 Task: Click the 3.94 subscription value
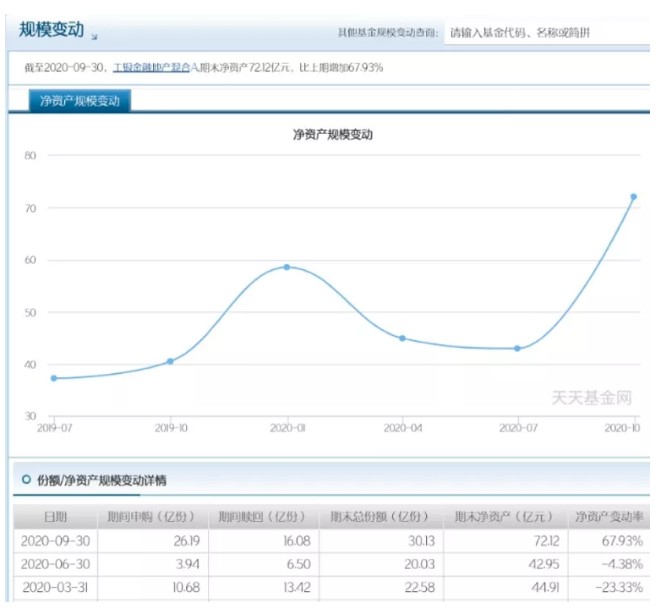[x=188, y=564]
